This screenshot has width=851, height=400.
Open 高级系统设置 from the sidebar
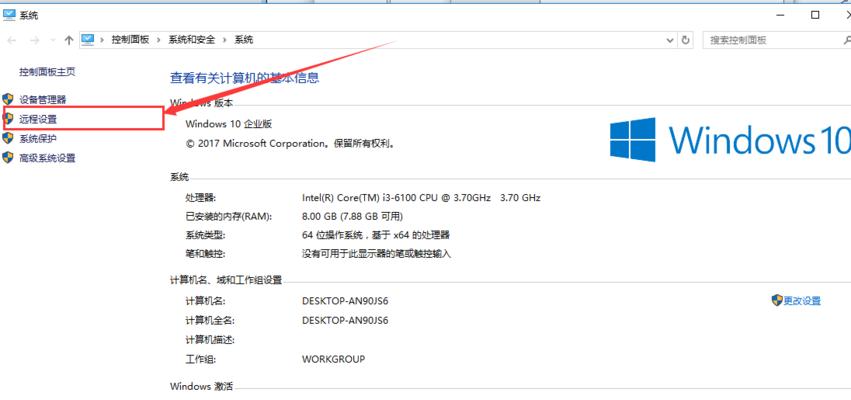coord(47,158)
